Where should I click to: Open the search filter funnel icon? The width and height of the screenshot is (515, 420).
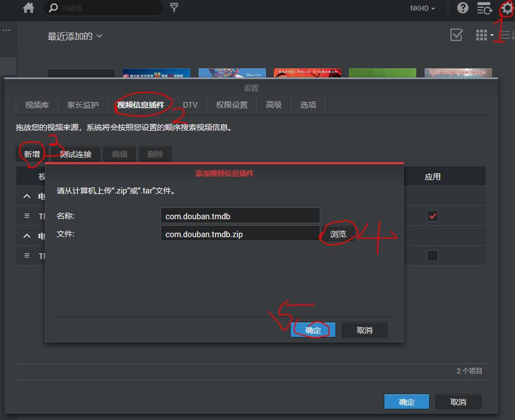pyautogui.click(x=174, y=8)
